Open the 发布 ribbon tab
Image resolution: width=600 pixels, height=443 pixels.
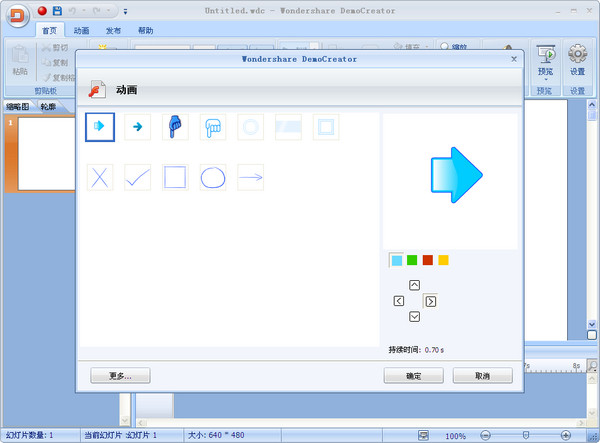(113, 31)
